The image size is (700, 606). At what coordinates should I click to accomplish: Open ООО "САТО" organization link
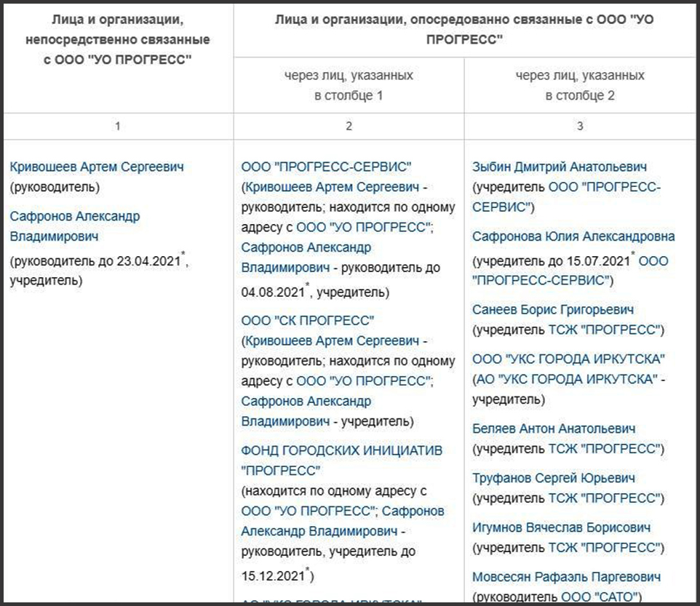pos(599,597)
